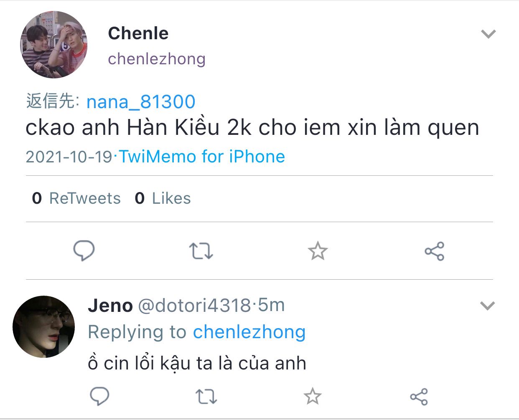
Task: Open Jeno's profile picture
Action: (43, 326)
